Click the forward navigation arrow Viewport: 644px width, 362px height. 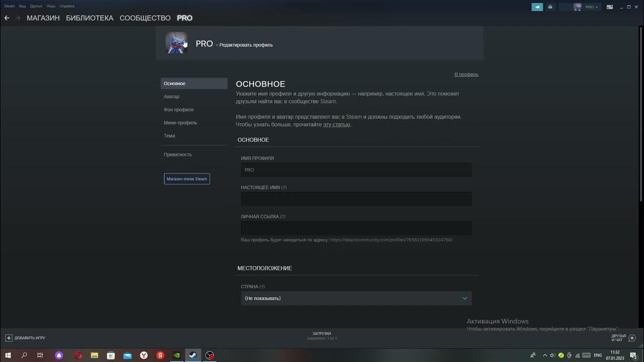point(18,18)
